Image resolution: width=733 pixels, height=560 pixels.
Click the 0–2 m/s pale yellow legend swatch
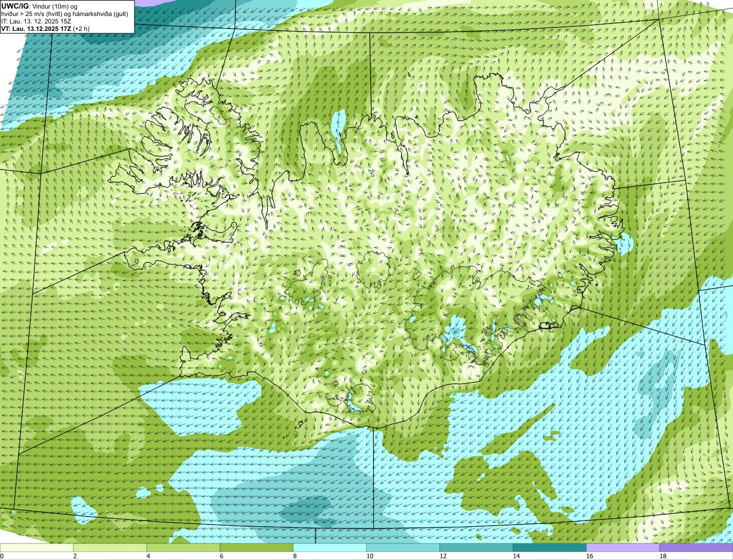point(37,547)
